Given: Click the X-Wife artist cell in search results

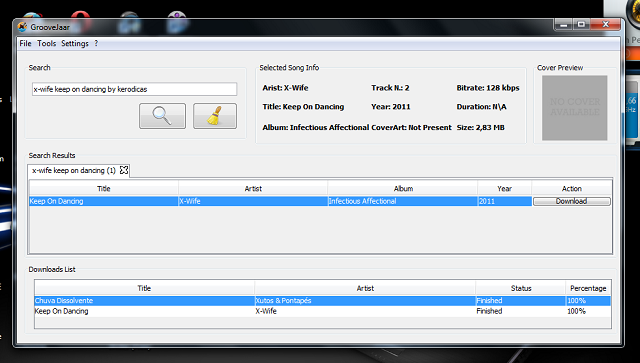Looking at the screenshot, I should click(253, 201).
